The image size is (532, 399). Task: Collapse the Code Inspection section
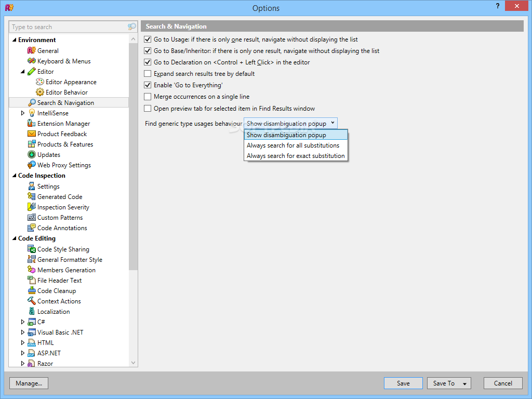pyautogui.click(x=14, y=176)
